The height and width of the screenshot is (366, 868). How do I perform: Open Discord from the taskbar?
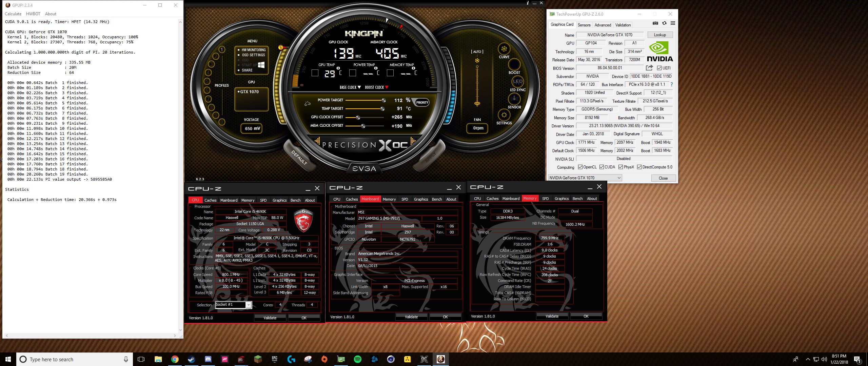click(208, 359)
